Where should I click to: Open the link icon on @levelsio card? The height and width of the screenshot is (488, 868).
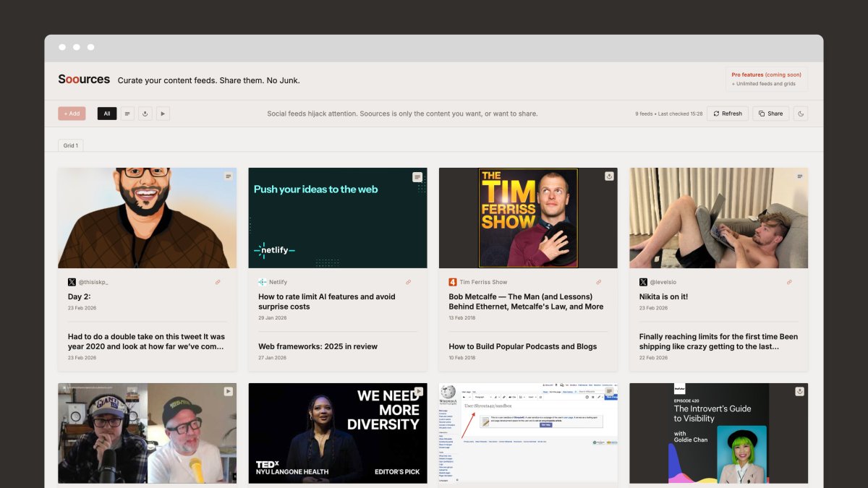[x=789, y=282]
